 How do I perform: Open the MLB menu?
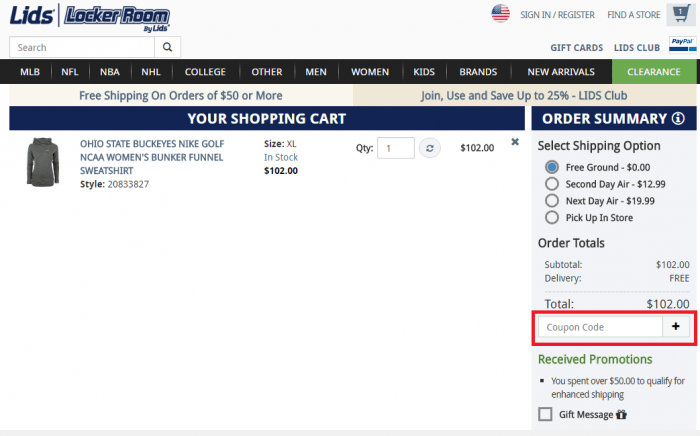[30, 72]
